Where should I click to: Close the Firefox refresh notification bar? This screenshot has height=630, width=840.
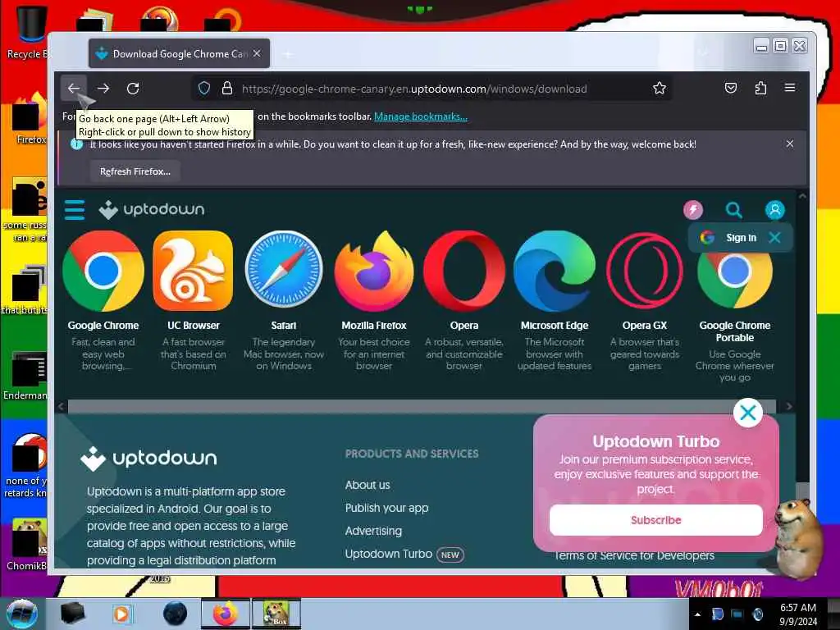(790, 144)
